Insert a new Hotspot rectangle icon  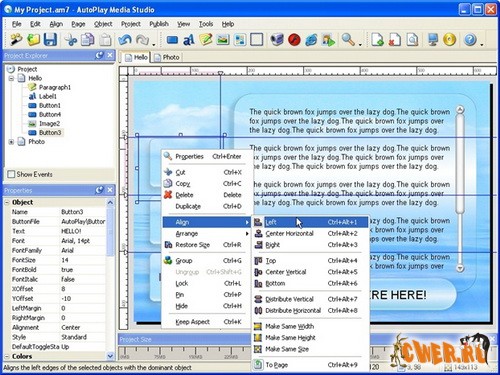point(256,40)
